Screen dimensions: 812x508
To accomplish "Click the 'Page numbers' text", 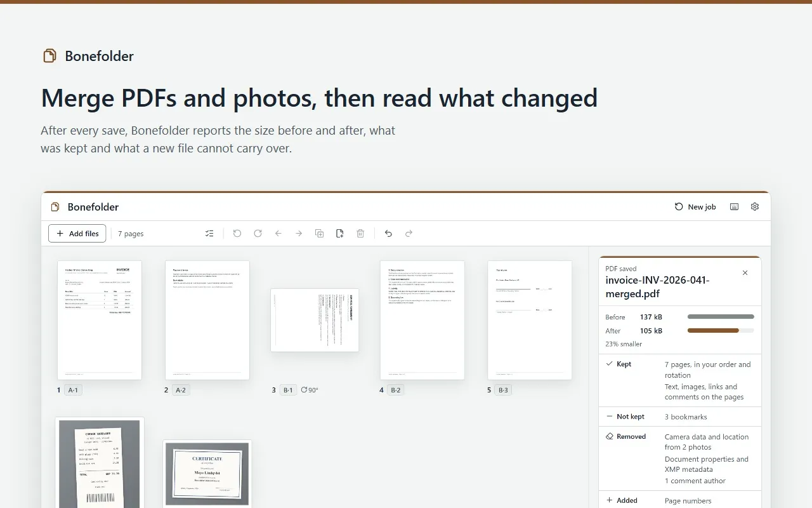I will [x=688, y=501].
